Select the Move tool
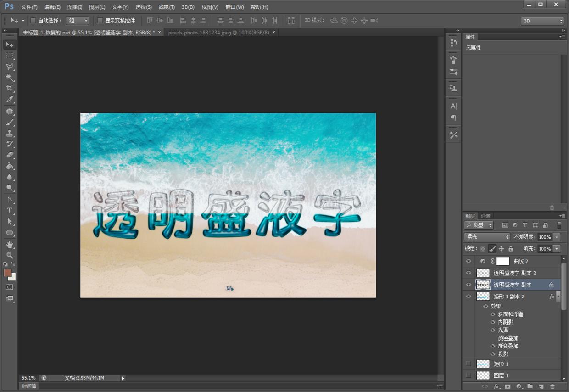Viewport: 569px width, 392px height. click(x=10, y=44)
